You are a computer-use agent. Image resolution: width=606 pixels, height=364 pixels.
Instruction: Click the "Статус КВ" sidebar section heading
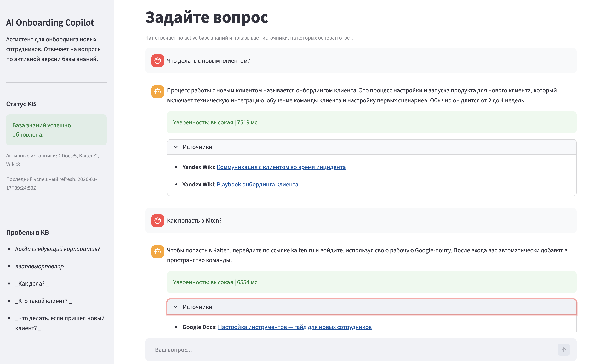21,104
